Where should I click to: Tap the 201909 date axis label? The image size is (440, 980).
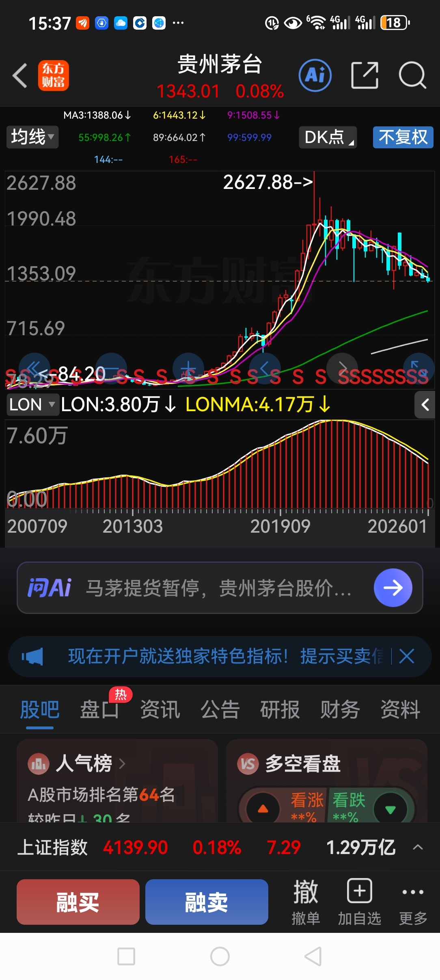click(280, 527)
